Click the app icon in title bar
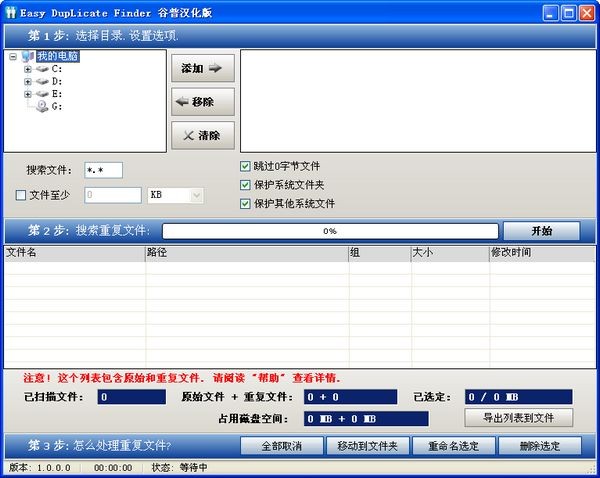Viewport: 600px width, 478px height. [x=11, y=12]
